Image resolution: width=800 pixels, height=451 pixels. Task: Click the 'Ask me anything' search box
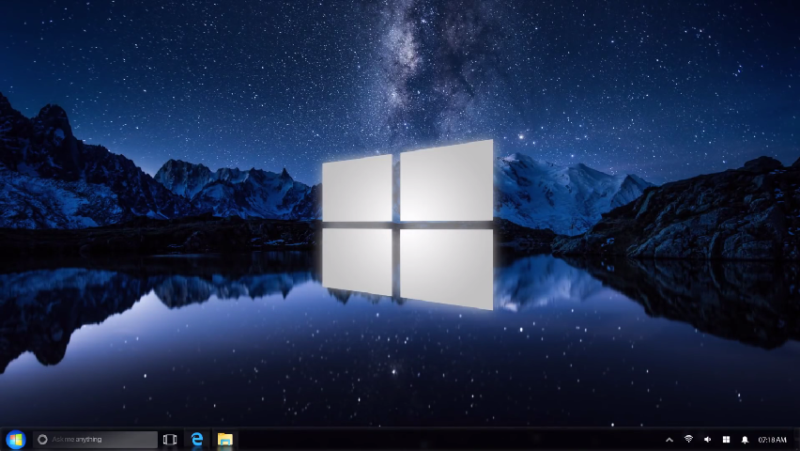[x=102, y=439]
